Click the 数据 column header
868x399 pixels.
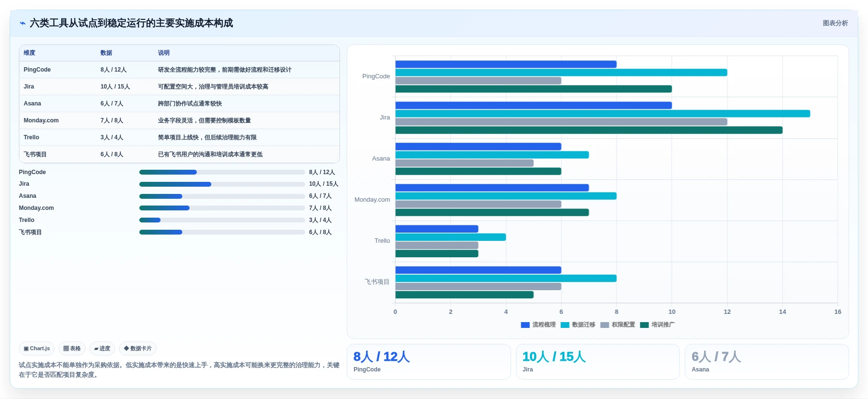106,53
